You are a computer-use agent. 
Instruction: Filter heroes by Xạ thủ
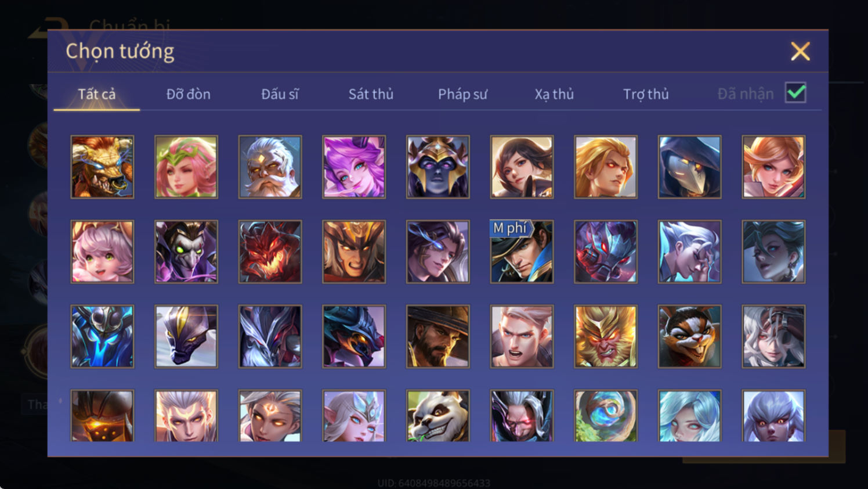[x=554, y=94]
